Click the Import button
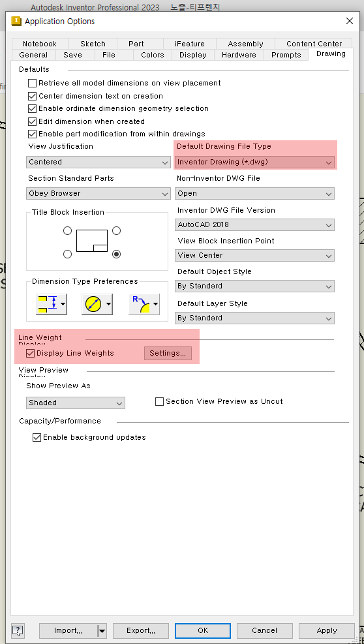The height and width of the screenshot is (644, 364). [x=68, y=630]
